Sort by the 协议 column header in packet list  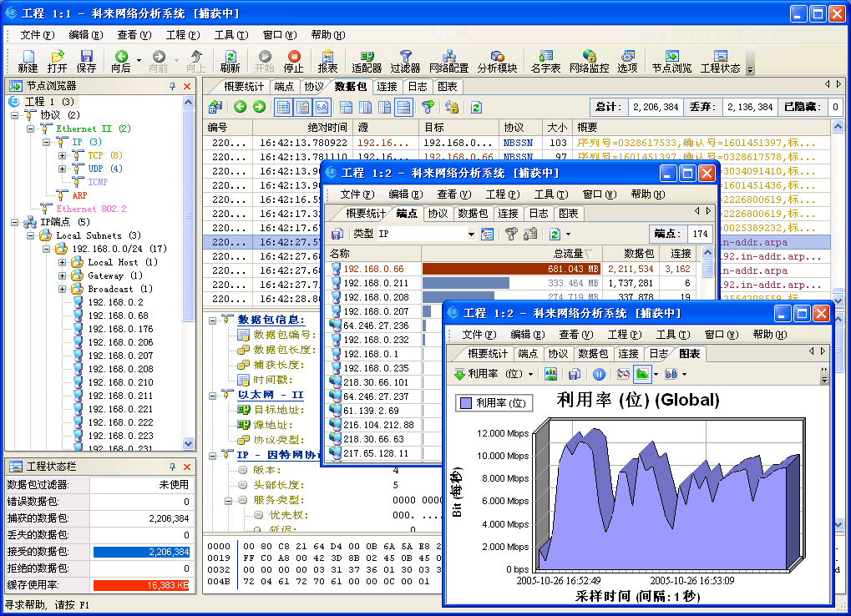[520, 128]
